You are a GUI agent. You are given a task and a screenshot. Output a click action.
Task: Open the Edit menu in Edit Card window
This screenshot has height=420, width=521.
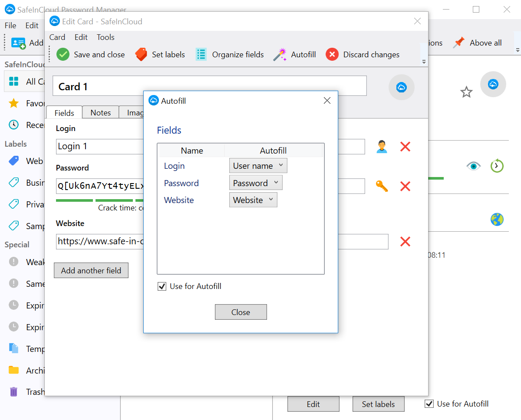[x=81, y=37]
